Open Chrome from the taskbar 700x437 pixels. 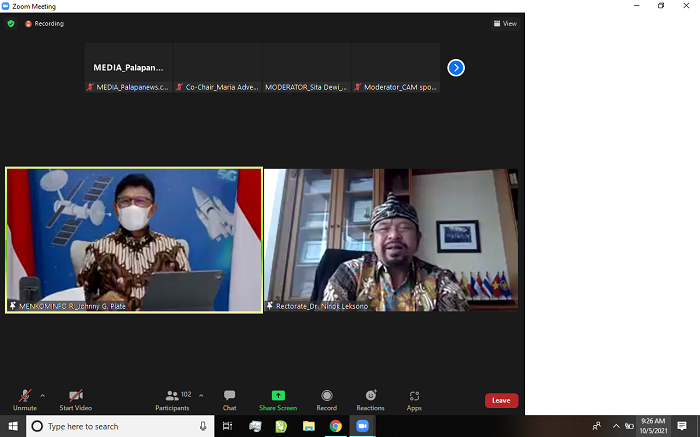coord(336,426)
